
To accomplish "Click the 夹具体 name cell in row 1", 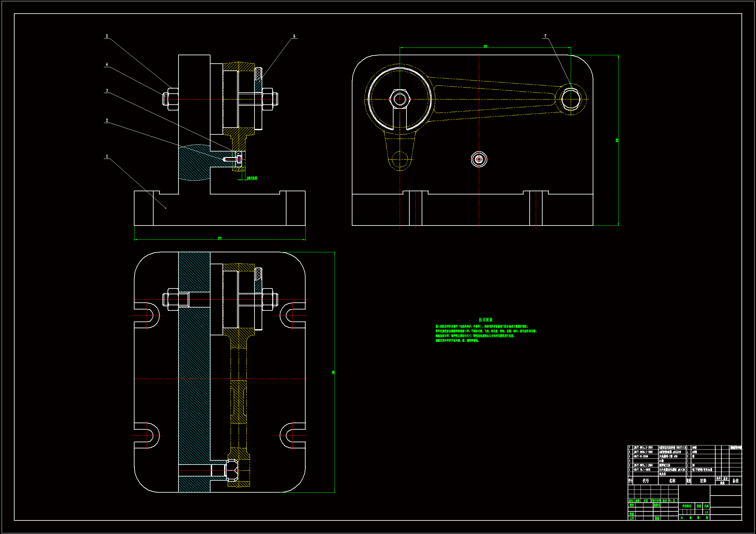I will pyautogui.click(x=663, y=474).
